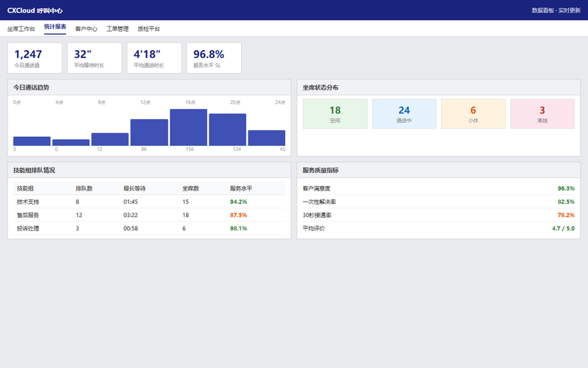
Task: Click the 00:58 wait time cell
Action: (131, 228)
